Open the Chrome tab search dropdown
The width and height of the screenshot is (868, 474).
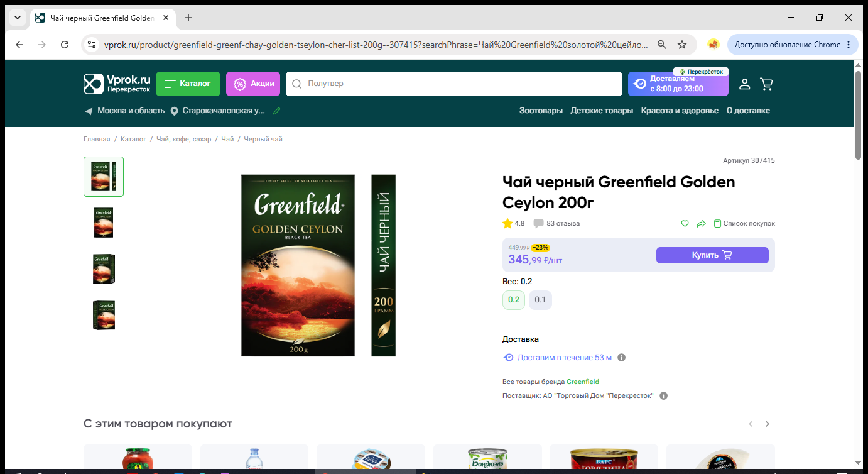click(17, 18)
